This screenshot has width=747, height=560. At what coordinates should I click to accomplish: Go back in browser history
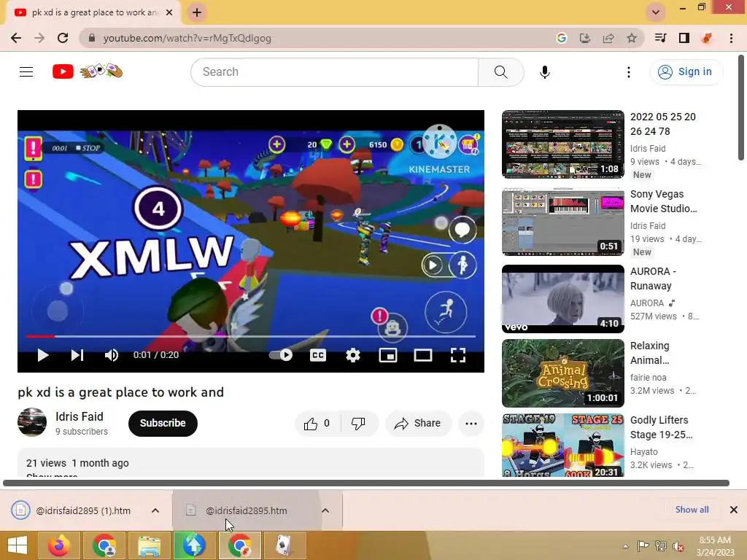16,38
